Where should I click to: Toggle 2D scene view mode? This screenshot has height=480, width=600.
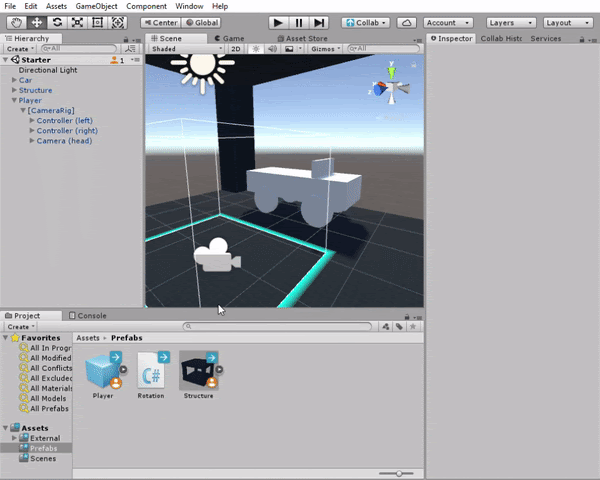click(236, 49)
